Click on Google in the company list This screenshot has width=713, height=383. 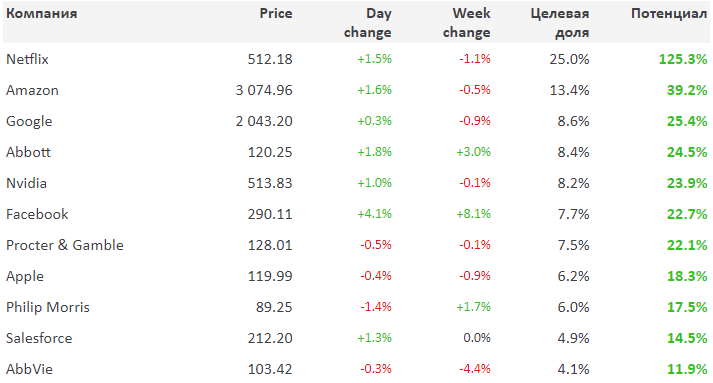click(x=29, y=121)
